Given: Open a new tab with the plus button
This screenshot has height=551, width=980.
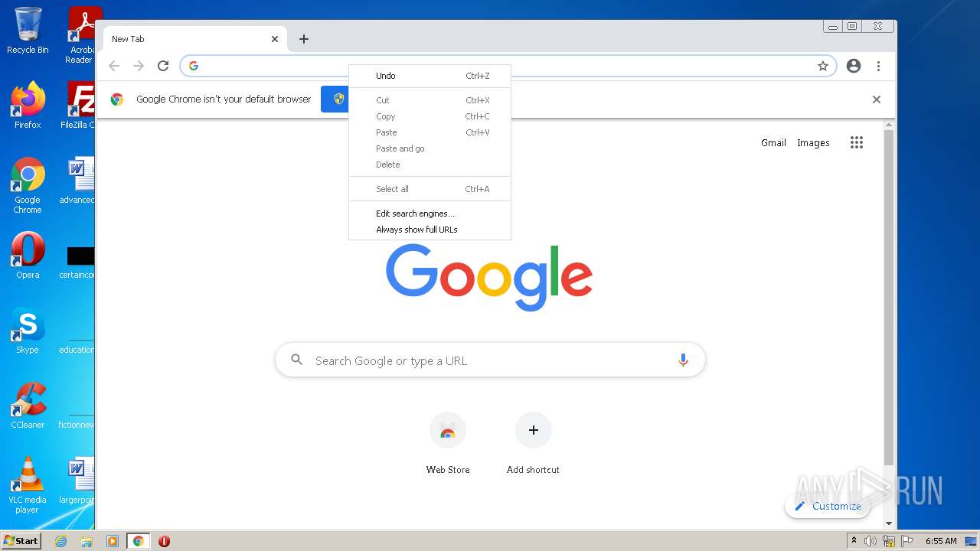Looking at the screenshot, I should click(304, 39).
